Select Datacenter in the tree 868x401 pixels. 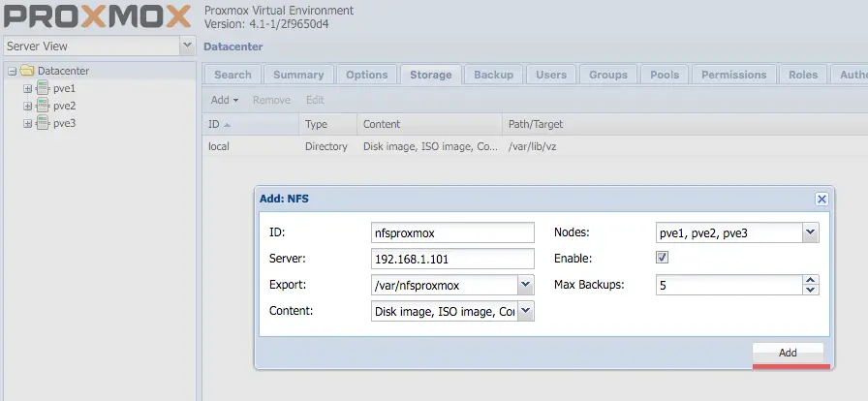point(63,71)
